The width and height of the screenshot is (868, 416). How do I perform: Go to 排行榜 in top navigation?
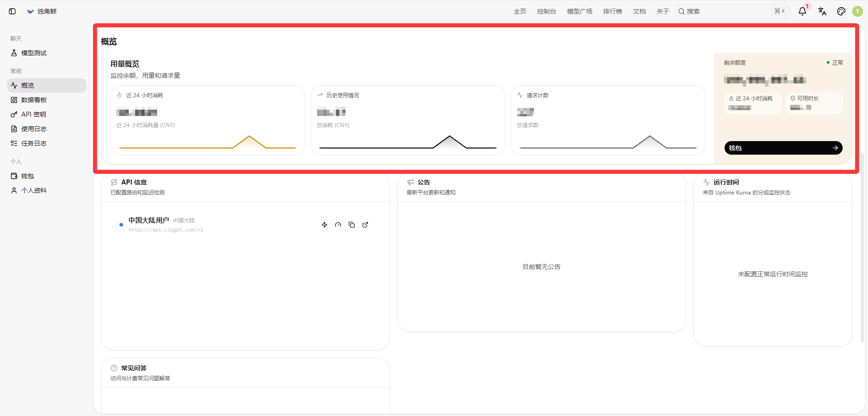[x=613, y=11]
